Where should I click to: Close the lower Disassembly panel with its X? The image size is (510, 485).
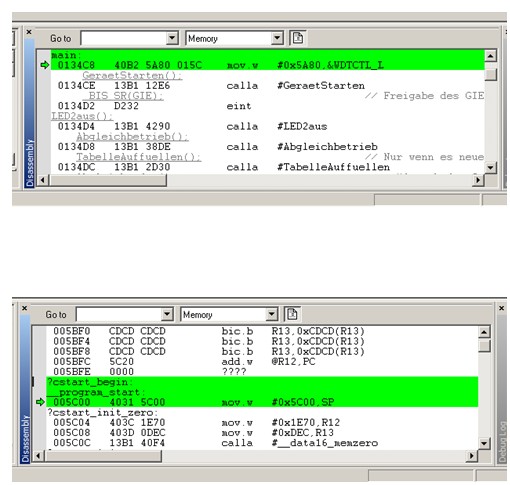point(24,308)
